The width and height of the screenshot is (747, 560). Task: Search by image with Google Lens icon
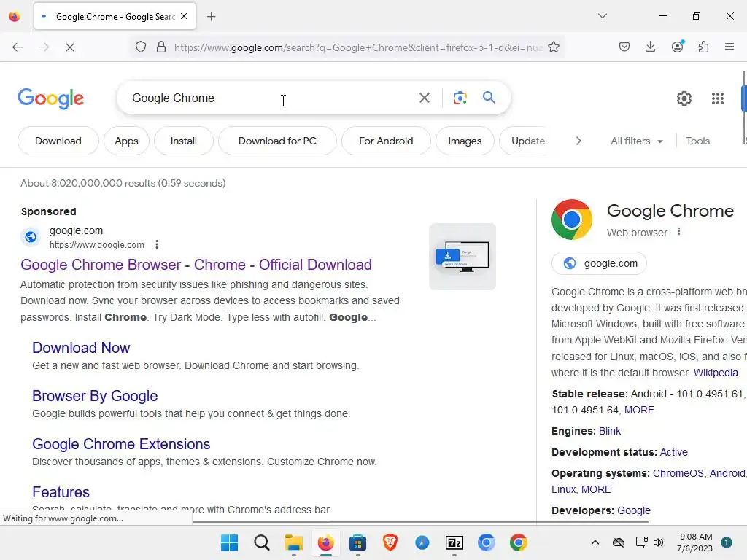tap(460, 98)
